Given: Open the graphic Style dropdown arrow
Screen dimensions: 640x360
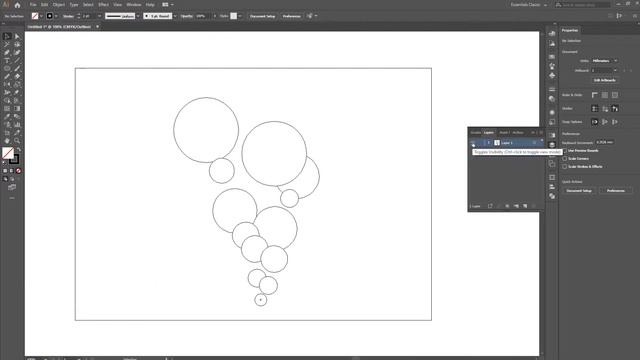Looking at the screenshot, I should (240, 16).
